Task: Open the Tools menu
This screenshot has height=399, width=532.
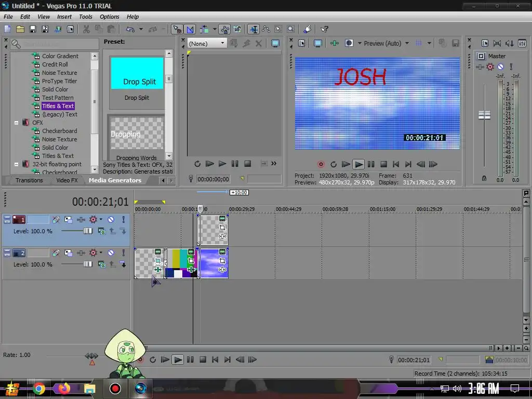Action: click(86, 17)
